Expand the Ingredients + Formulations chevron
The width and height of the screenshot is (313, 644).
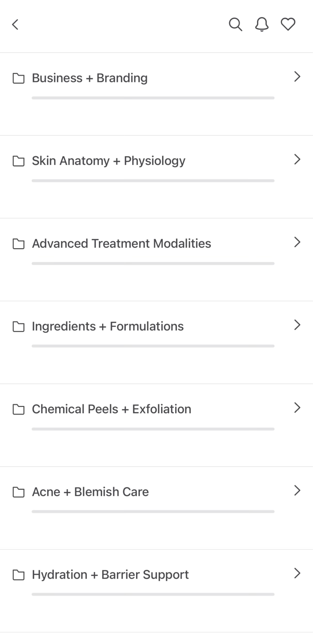pos(296,325)
